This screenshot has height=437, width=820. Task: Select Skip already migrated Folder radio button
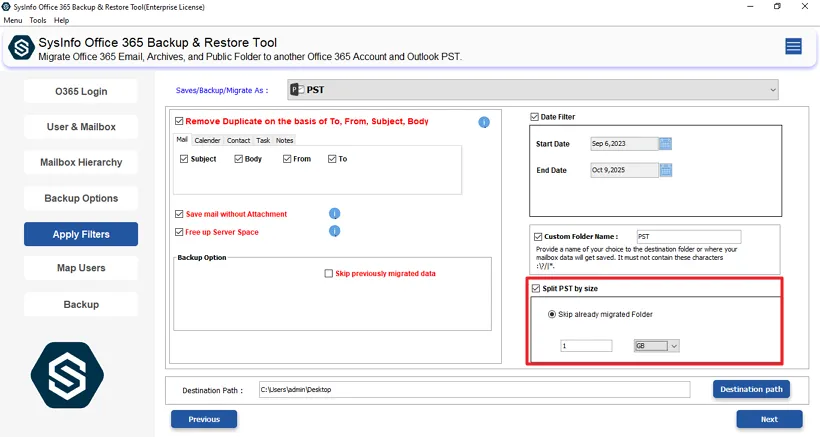[551, 314]
